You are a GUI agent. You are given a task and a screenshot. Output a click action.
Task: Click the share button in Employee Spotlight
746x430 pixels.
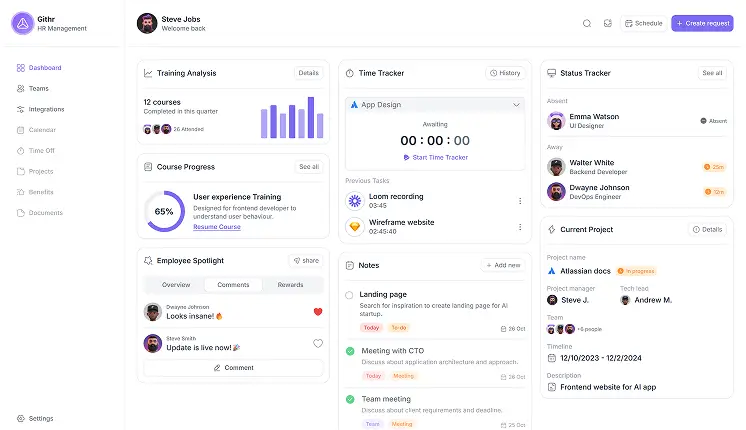306,261
